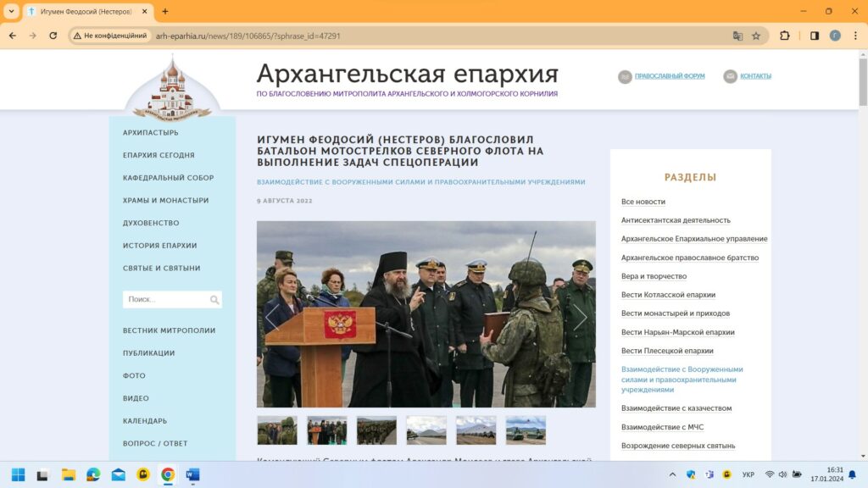The image size is (868, 488).
Task: Open the Фото section
Action: click(134, 375)
